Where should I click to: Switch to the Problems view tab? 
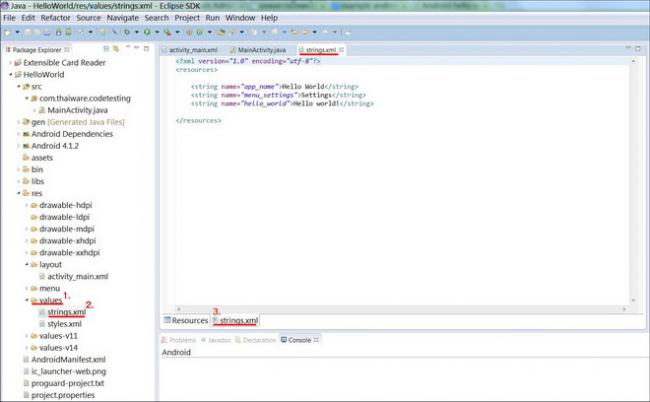click(178, 340)
